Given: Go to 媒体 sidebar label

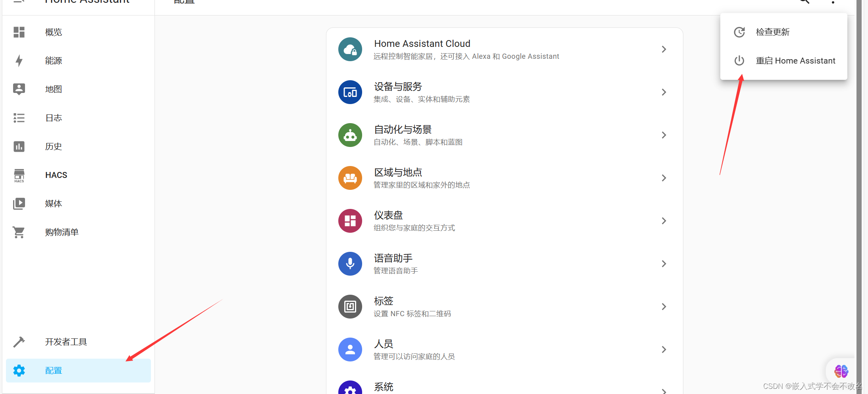Looking at the screenshot, I should click(54, 204).
